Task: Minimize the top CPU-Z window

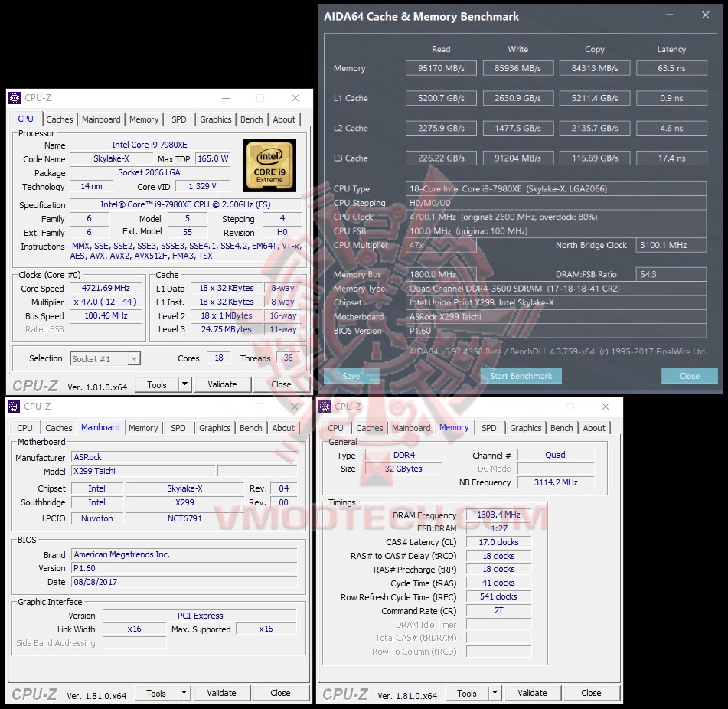Action: click(x=226, y=98)
